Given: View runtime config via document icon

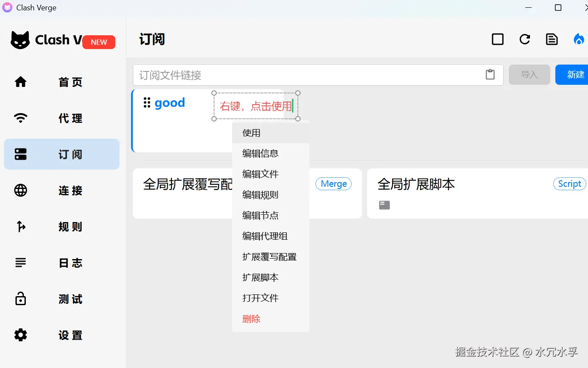Looking at the screenshot, I should (x=552, y=39).
